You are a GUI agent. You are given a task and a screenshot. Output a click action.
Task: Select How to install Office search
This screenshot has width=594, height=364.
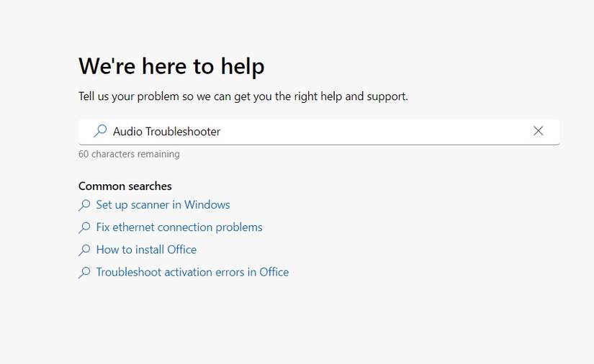[x=146, y=250]
